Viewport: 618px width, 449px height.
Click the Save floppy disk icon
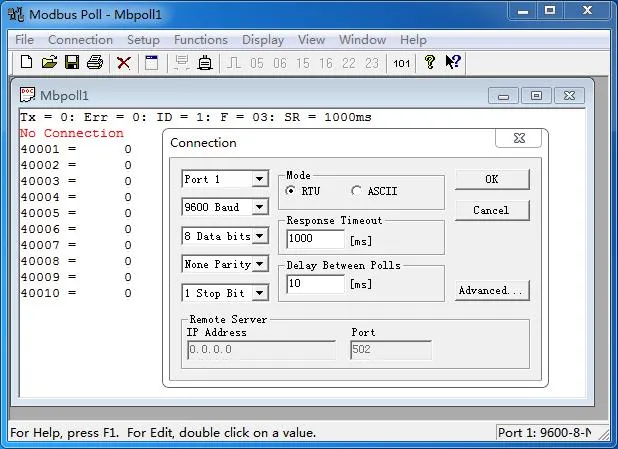pyautogui.click(x=72, y=62)
